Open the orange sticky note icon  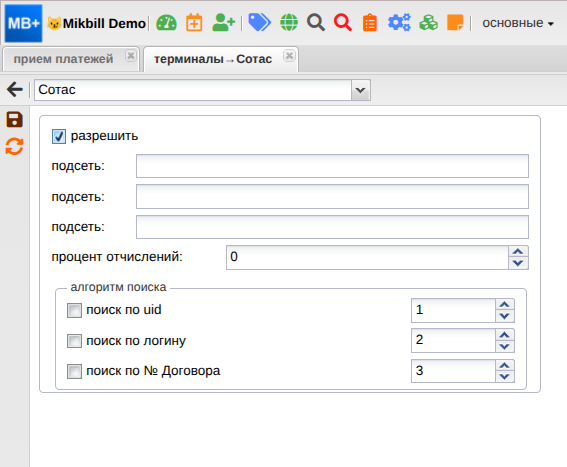(x=455, y=22)
